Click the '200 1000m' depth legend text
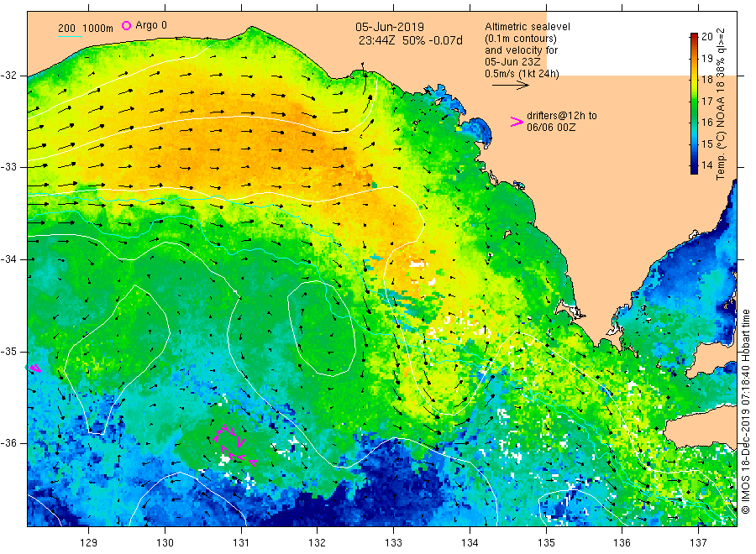Image resolution: width=756 pixels, height=554 pixels. click(x=86, y=29)
